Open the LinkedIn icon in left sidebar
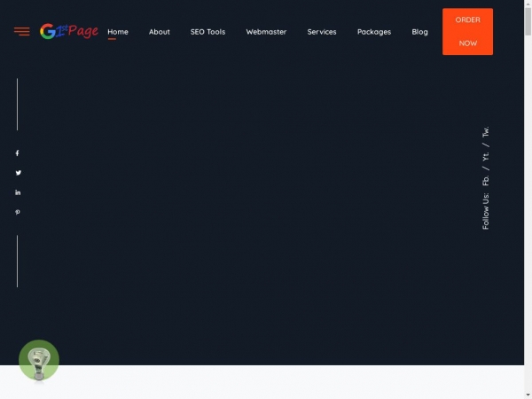The width and height of the screenshot is (532, 399). click(17, 192)
